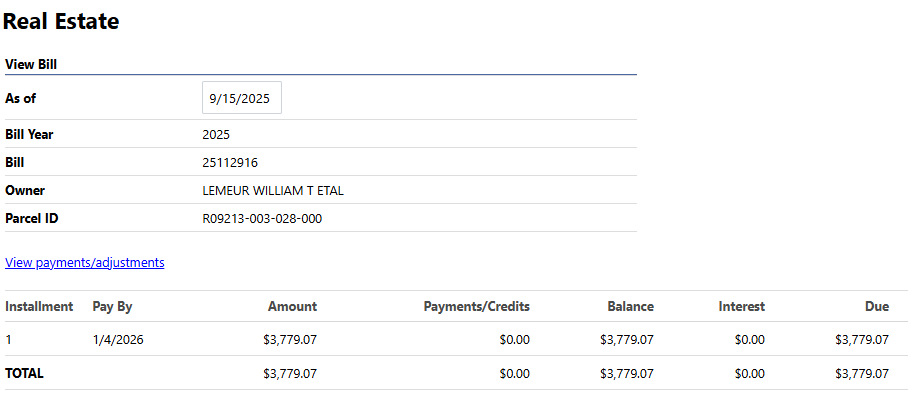This screenshot has height=401, width=913.
Task: Click the Due column header
Action: (876, 307)
